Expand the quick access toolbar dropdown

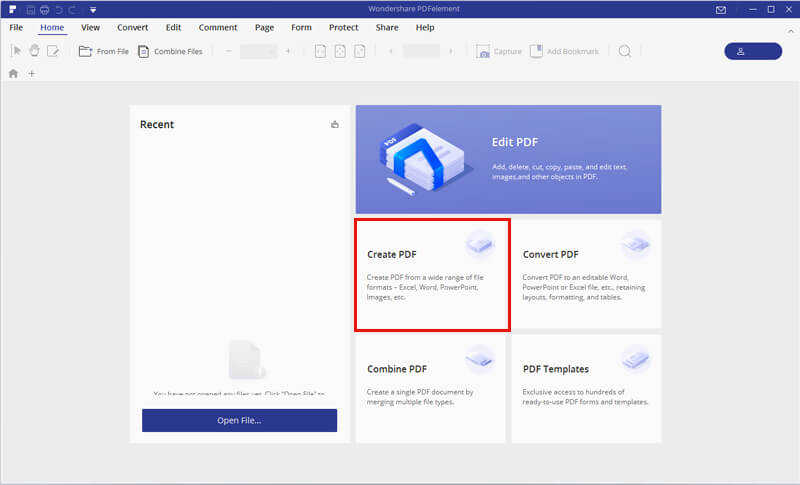[93, 10]
